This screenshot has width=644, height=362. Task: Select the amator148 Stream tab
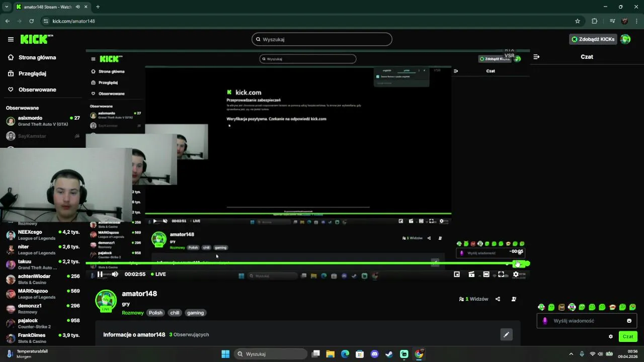click(x=52, y=7)
